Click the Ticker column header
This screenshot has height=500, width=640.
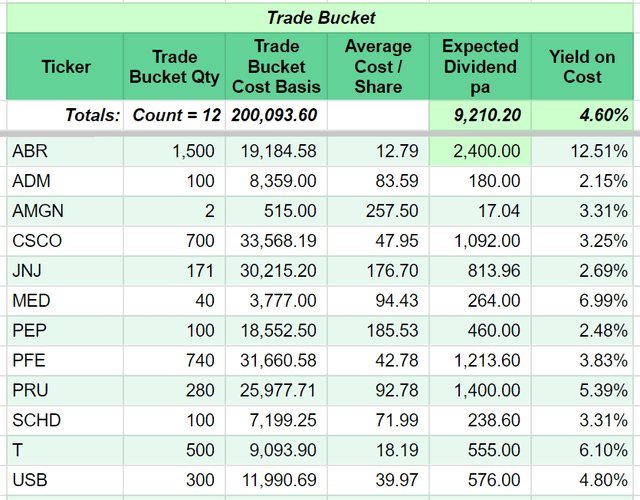pos(65,67)
